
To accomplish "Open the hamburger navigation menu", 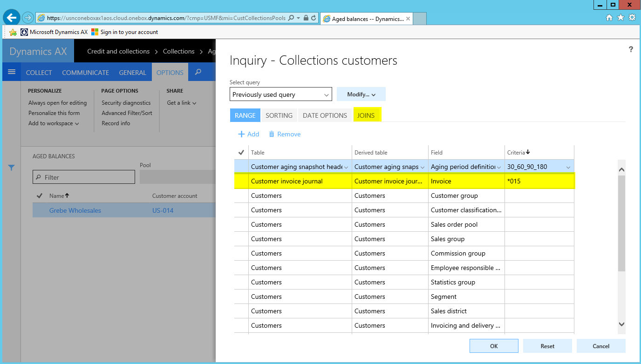I will tap(12, 72).
